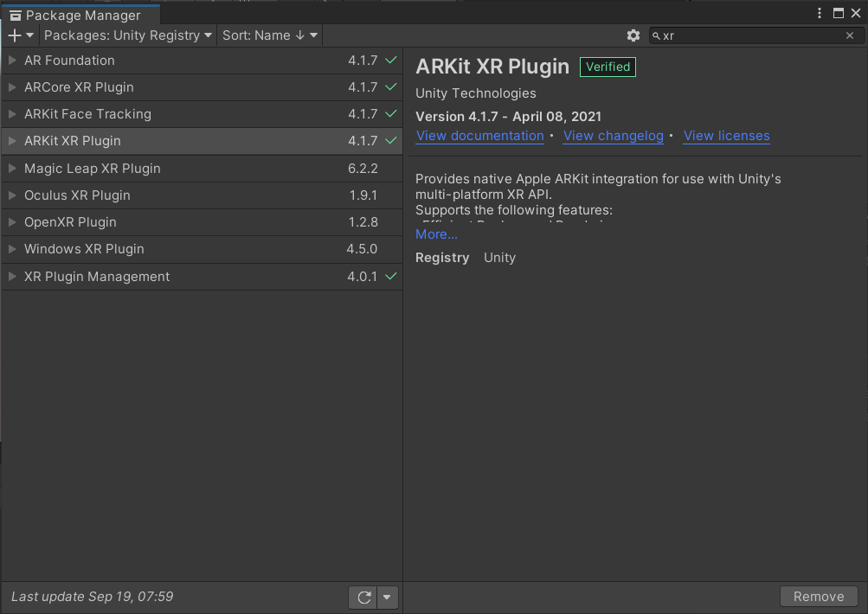Click the Remove button
868x614 pixels.
point(819,597)
